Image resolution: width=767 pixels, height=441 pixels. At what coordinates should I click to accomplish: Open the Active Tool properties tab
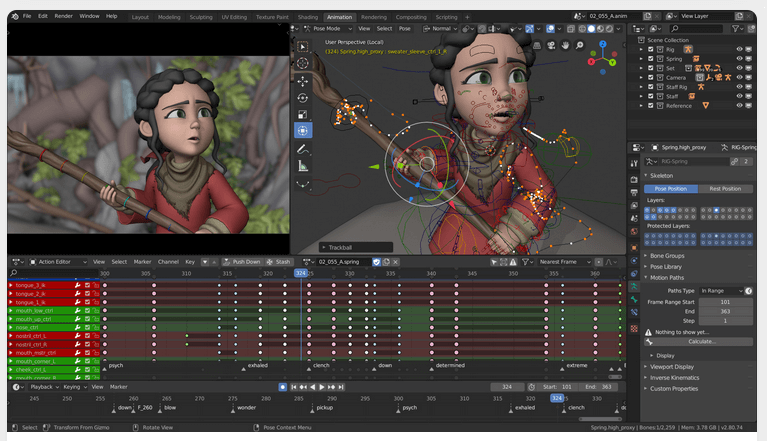(634, 164)
